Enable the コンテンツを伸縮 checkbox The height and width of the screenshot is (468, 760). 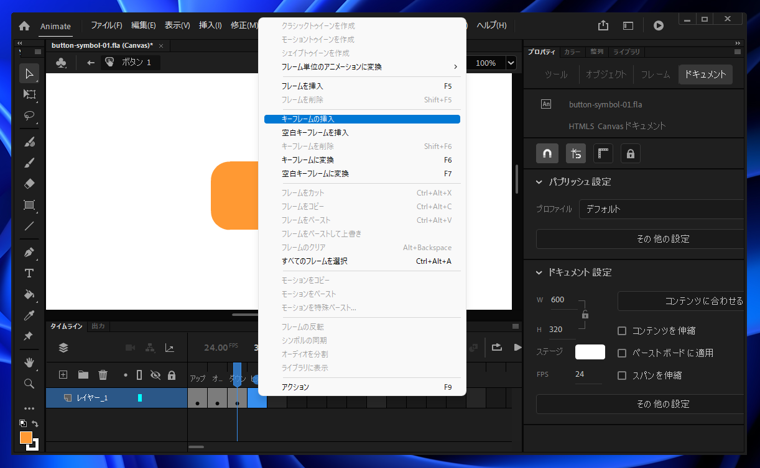pos(622,330)
